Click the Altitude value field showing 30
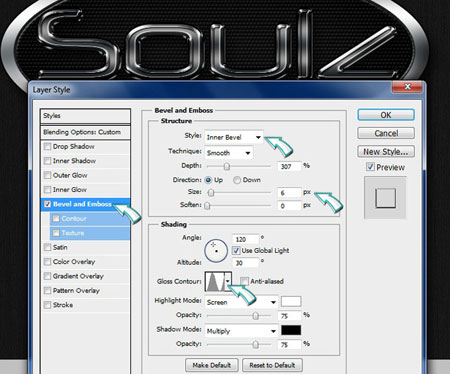450x374 pixels. 245,263
